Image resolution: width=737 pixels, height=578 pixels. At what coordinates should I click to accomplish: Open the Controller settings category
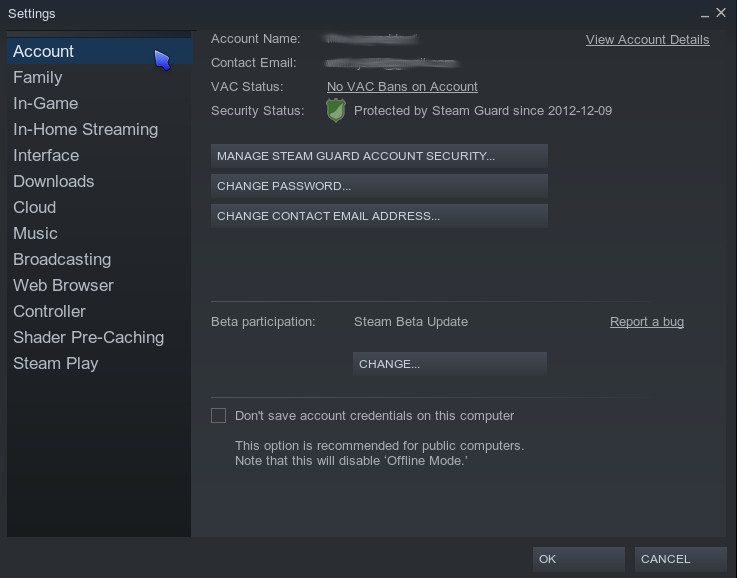point(100,312)
